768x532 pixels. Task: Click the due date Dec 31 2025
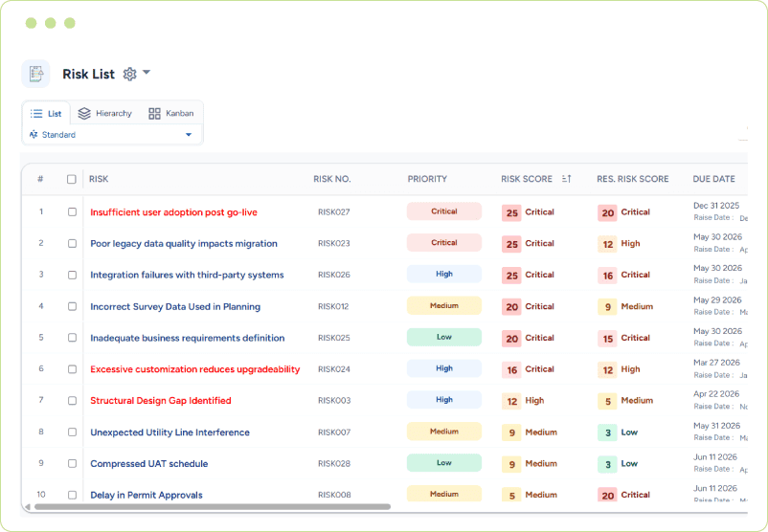716,206
